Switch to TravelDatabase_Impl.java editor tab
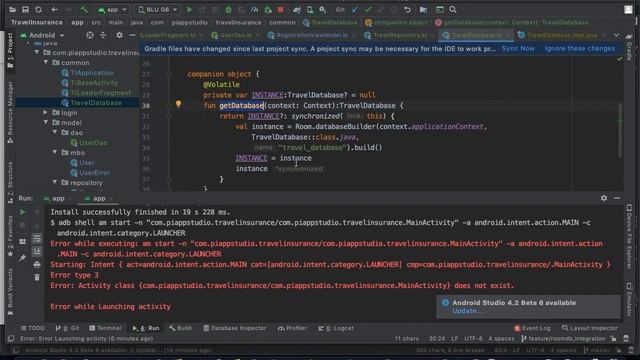Viewport: 640px width, 360px height. click(562, 35)
